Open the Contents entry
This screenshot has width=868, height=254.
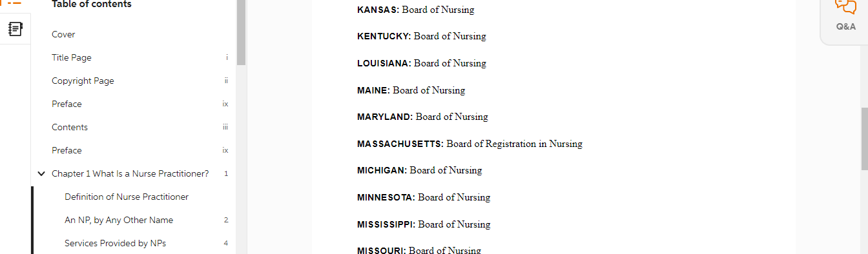point(70,127)
